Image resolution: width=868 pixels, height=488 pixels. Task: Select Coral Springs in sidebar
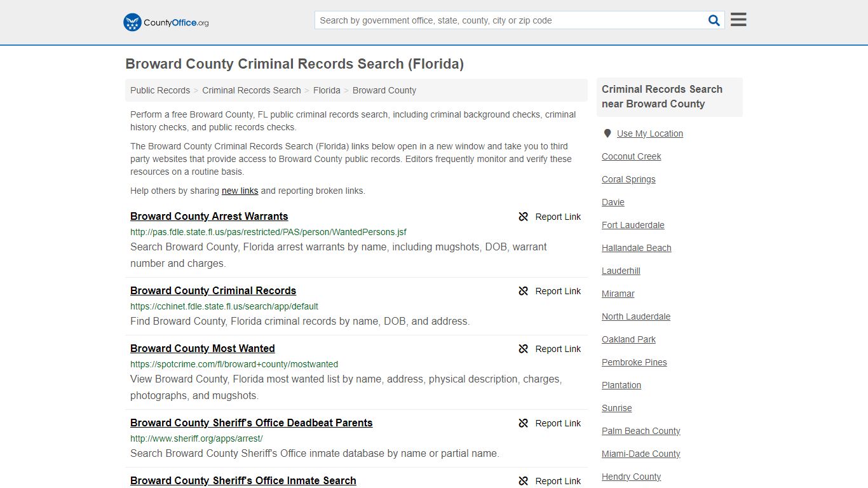pyautogui.click(x=628, y=179)
